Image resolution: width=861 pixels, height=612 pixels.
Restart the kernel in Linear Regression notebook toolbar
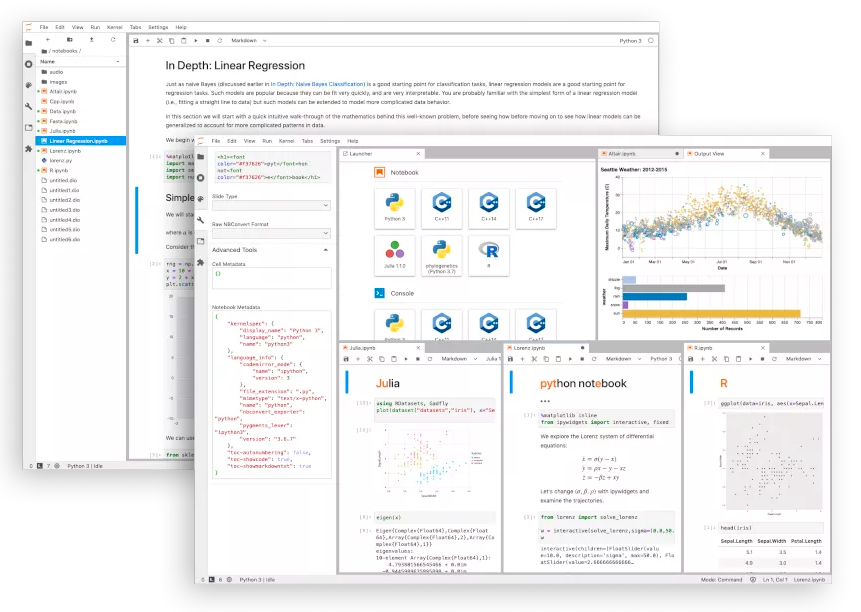(220, 41)
